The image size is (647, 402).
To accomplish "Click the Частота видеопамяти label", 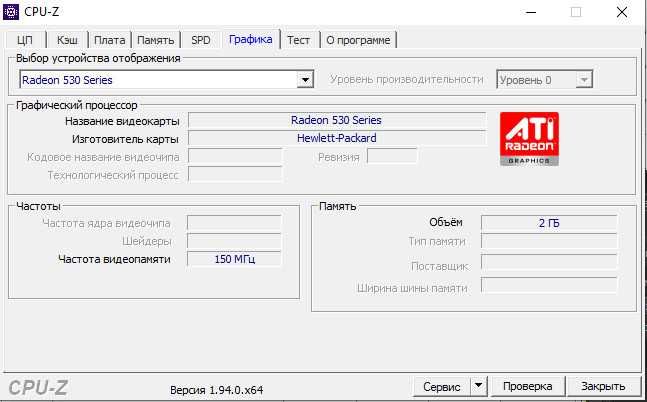I will tap(114, 259).
